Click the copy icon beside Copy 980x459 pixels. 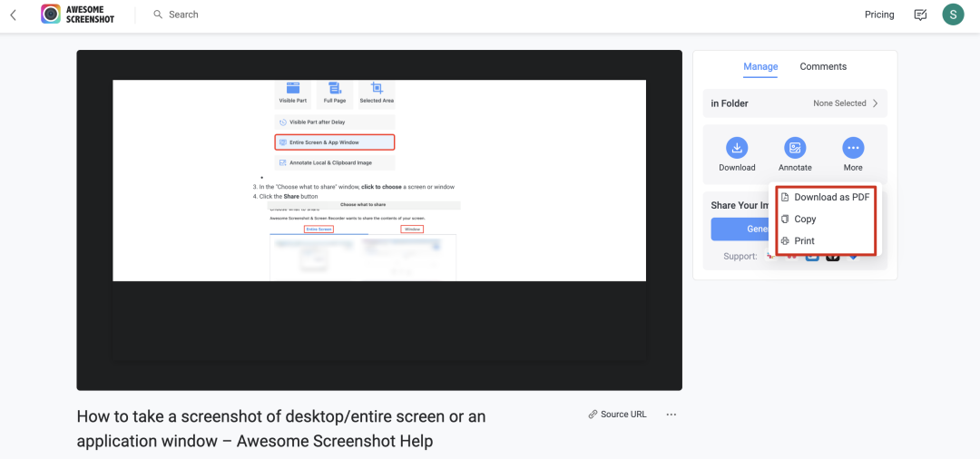tap(785, 220)
